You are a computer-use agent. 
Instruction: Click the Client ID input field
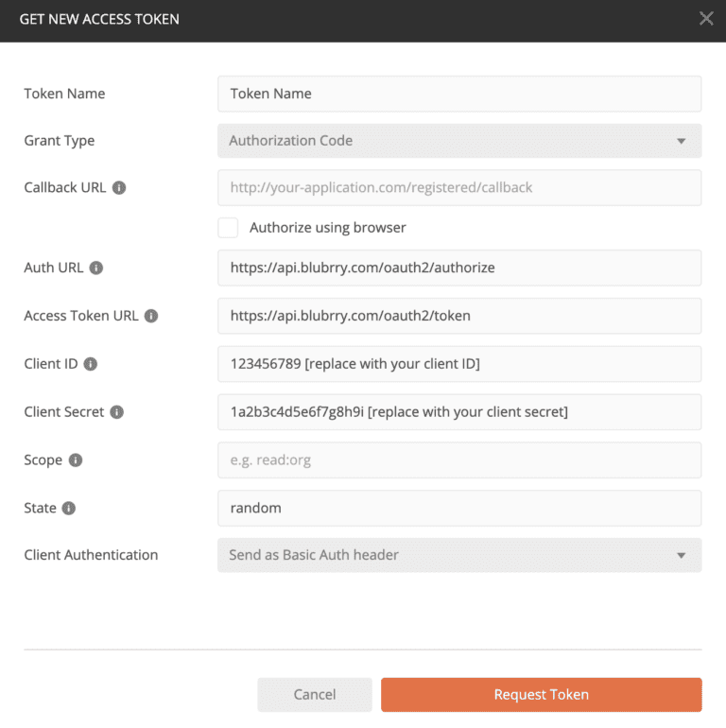point(459,364)
